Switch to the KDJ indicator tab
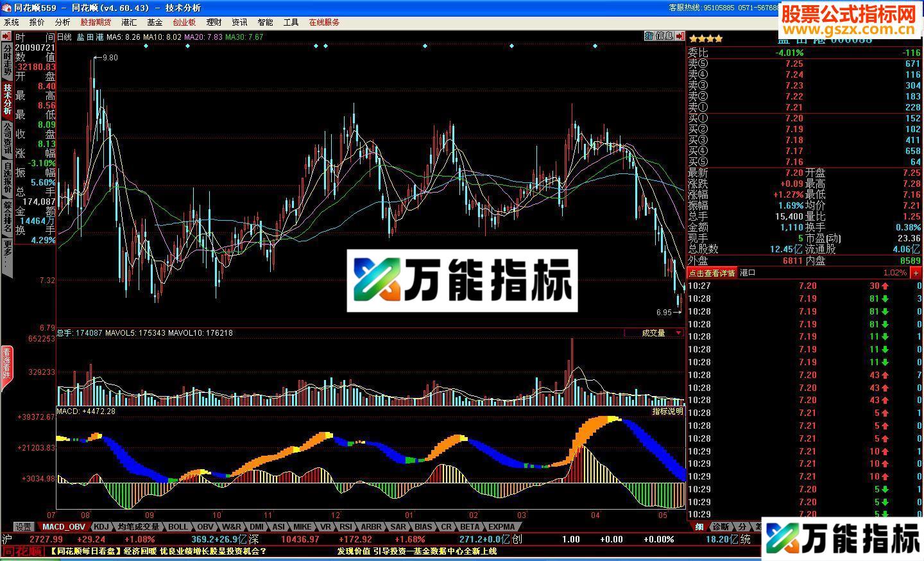The image size is (924, 561). [x=101, y=527]
